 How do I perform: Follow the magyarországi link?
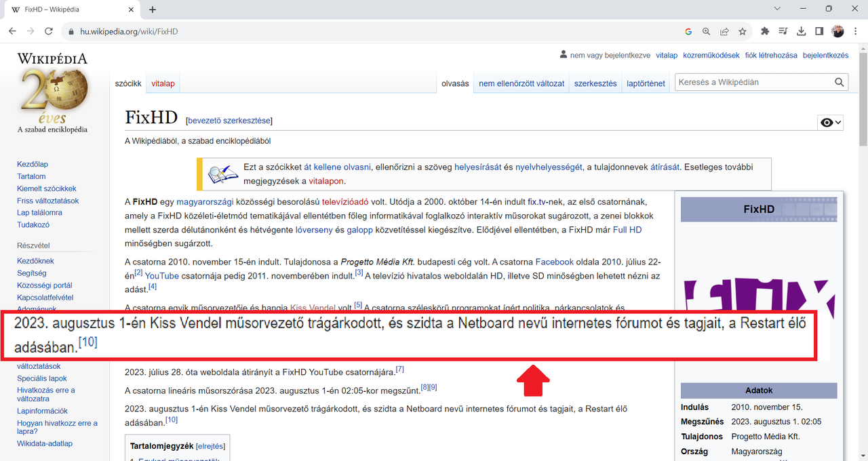coord(206,202)
